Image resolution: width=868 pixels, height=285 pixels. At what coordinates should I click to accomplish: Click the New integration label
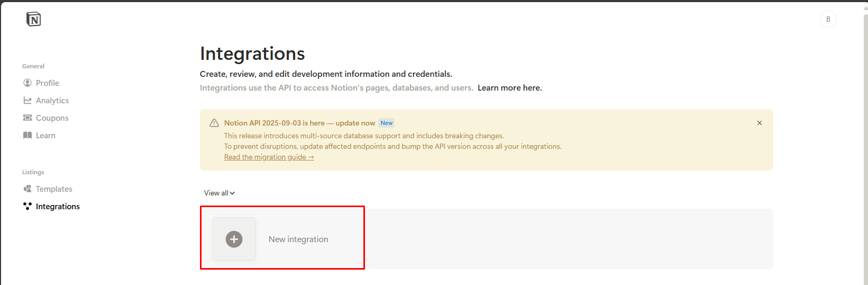(298, 239)
